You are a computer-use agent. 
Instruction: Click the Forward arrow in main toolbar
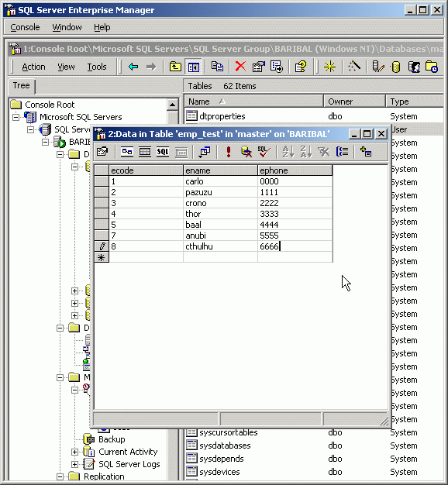(151, 67)
